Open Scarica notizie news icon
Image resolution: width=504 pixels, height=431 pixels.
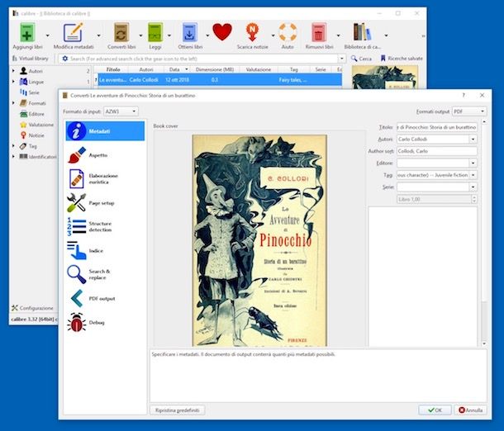click(x=252, y=32)
